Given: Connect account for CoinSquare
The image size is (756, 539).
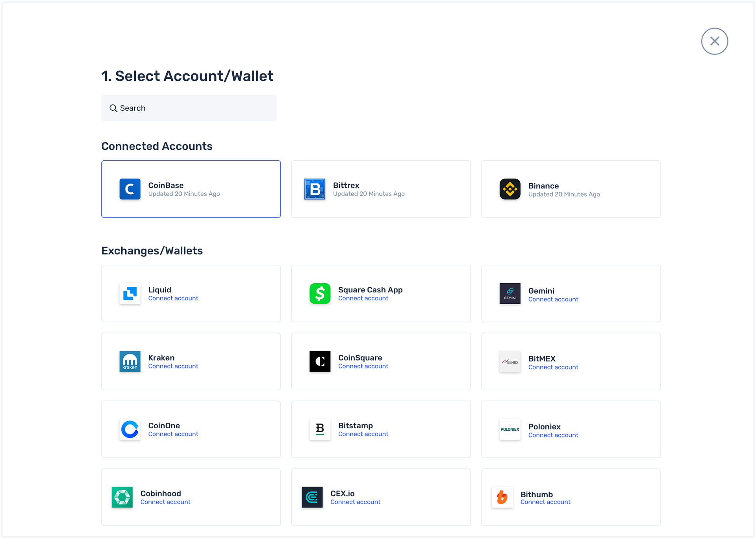Looking at the screenshot, I should [363, 366].
